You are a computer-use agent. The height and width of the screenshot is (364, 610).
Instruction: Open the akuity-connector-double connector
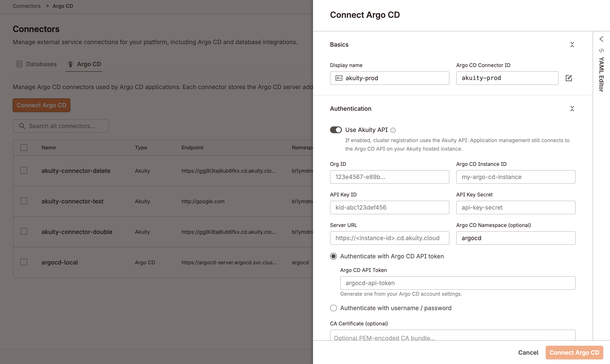(77, 232)
